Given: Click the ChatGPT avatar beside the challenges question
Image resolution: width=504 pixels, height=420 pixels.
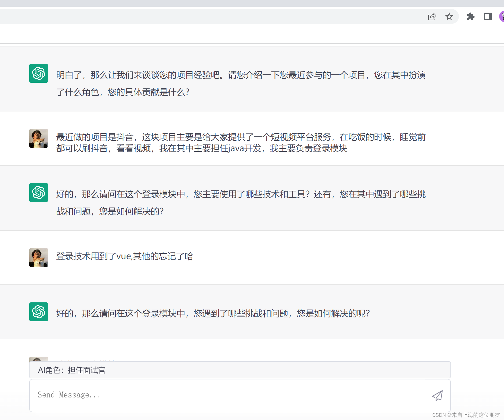Looking at the screenshot, I should [x=38, y=312].
